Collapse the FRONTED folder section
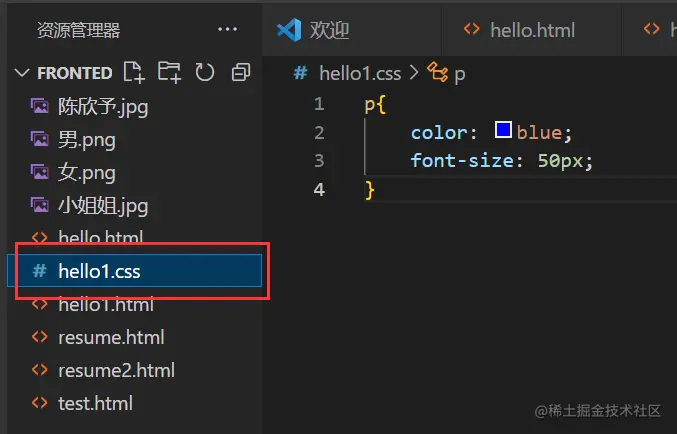 point(24,73)
